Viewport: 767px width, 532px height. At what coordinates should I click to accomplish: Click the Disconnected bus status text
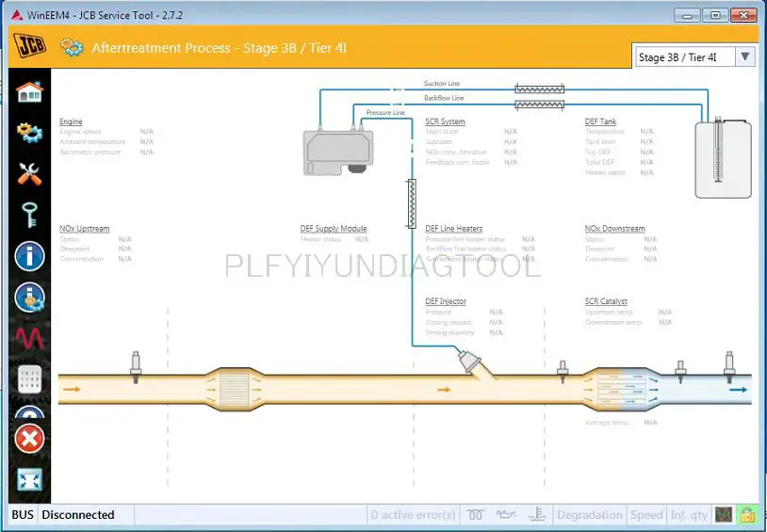[78, 515]
